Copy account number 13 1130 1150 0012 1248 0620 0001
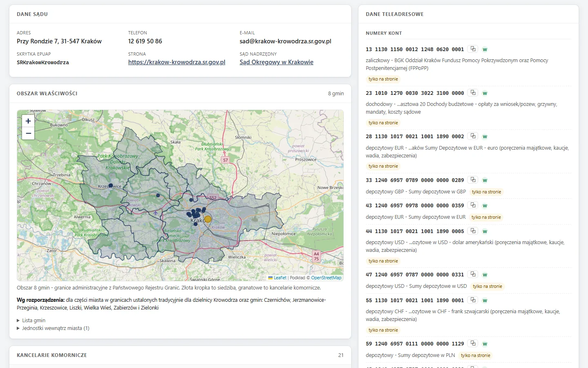 pyautogui.click(x=473, y=49)
